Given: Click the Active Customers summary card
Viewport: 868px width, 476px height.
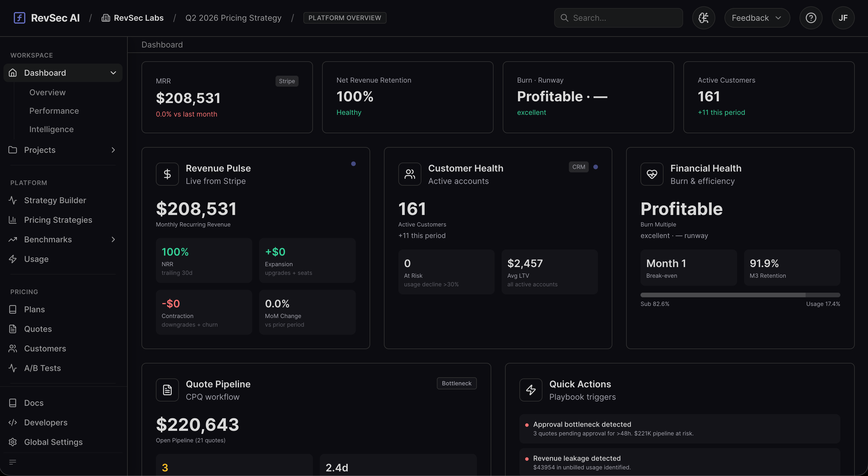Looking at the screenshot, I should click(x=768, y=97).
